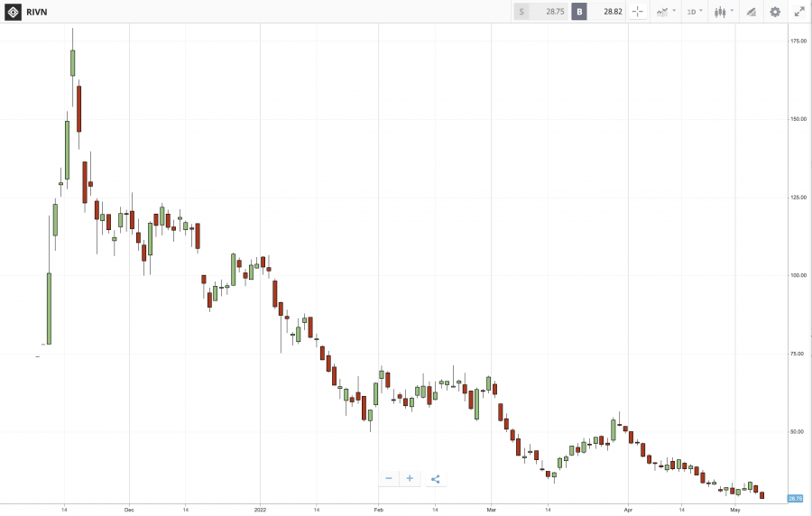The width and height of the screenshot is (812, 516).
Task: Click the 175.00 price axis label
Action: click(x=798, y=41)
